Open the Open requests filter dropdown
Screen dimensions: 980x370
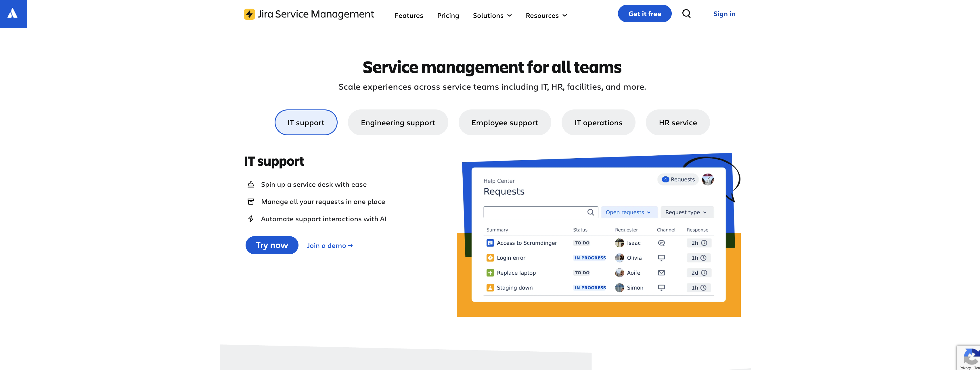[629, 212]
